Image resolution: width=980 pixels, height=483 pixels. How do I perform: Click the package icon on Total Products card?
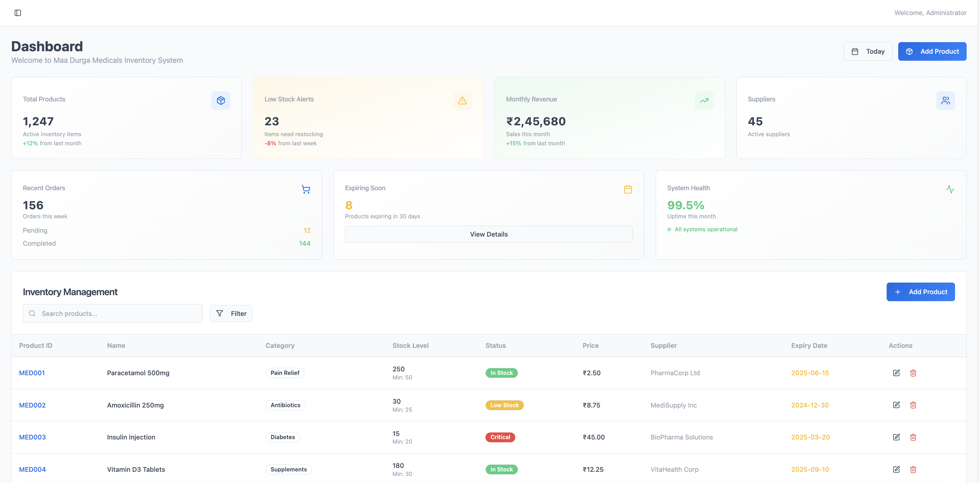point(221,100)
